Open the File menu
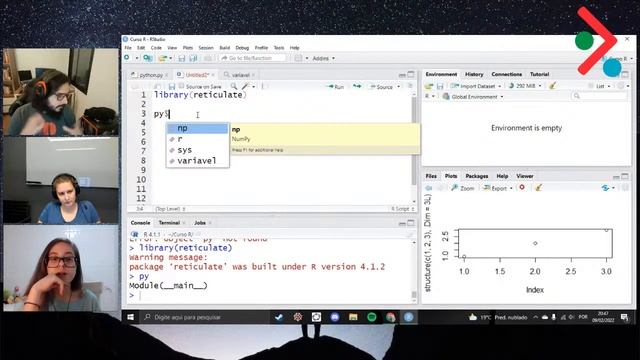The height and width of the screenshot is (360, 640). click(x=128, y=48)
